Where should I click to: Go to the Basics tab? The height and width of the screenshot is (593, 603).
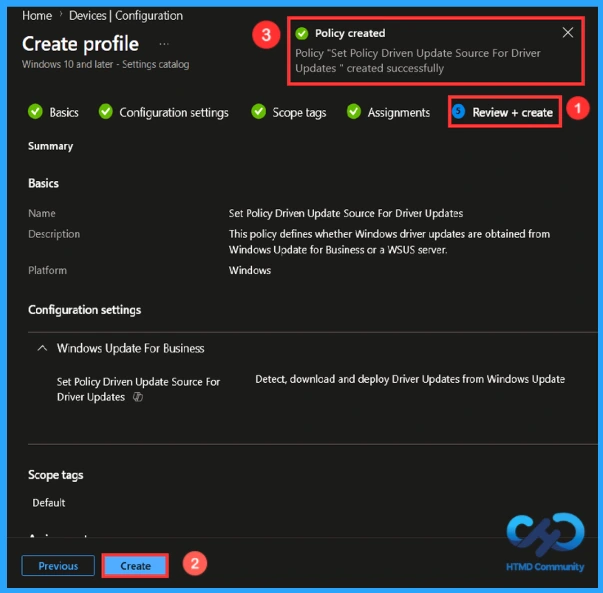pos(64,112)
